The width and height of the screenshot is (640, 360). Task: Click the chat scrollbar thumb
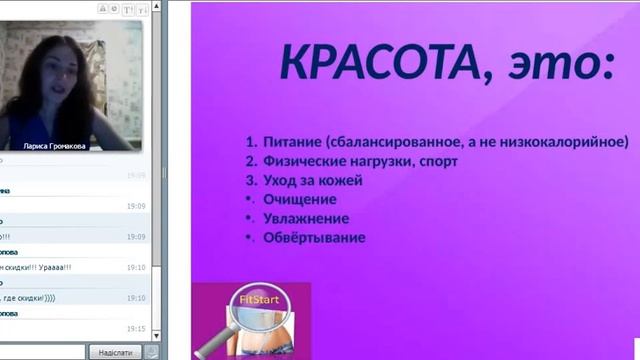156,139
